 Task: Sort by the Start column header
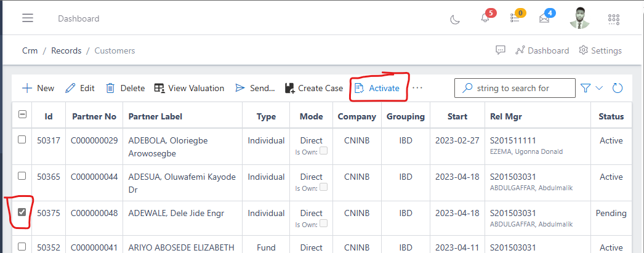pyautogui.click(x=457, y=116)
